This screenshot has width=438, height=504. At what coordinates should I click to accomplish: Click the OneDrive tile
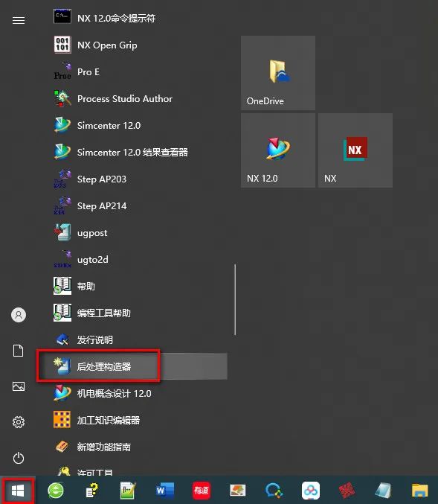[x=278, y=73]
